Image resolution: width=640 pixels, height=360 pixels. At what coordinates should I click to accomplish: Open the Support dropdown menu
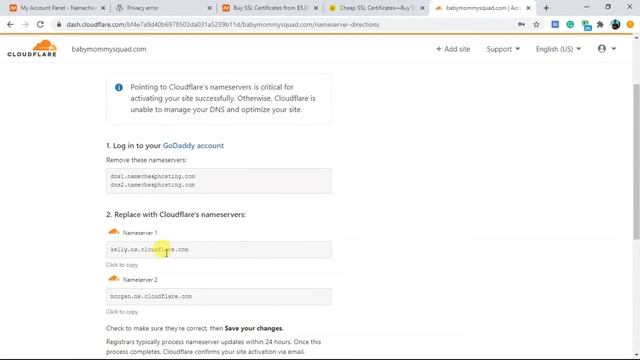pyautogui.click(x=503, y=49)
